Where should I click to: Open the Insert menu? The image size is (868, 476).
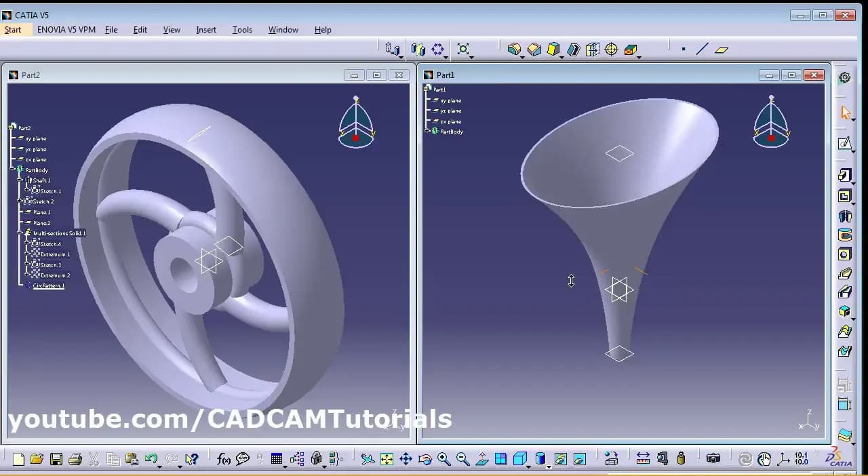coord(206,30)
